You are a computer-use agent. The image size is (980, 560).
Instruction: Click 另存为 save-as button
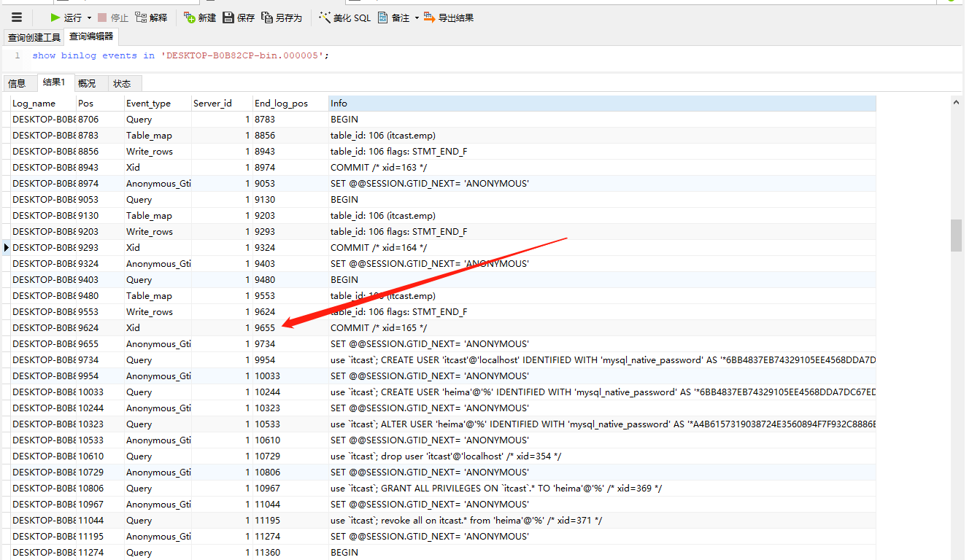[x=282, y=17]
